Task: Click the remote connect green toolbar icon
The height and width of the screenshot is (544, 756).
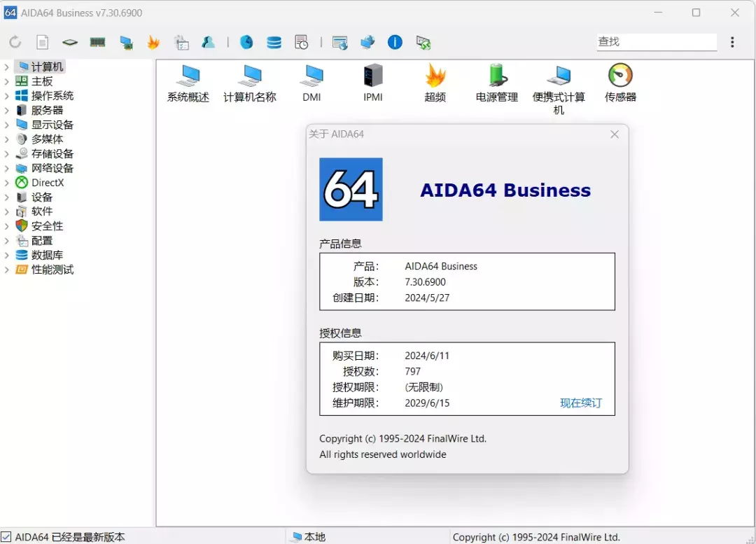Action: [423, 43]
